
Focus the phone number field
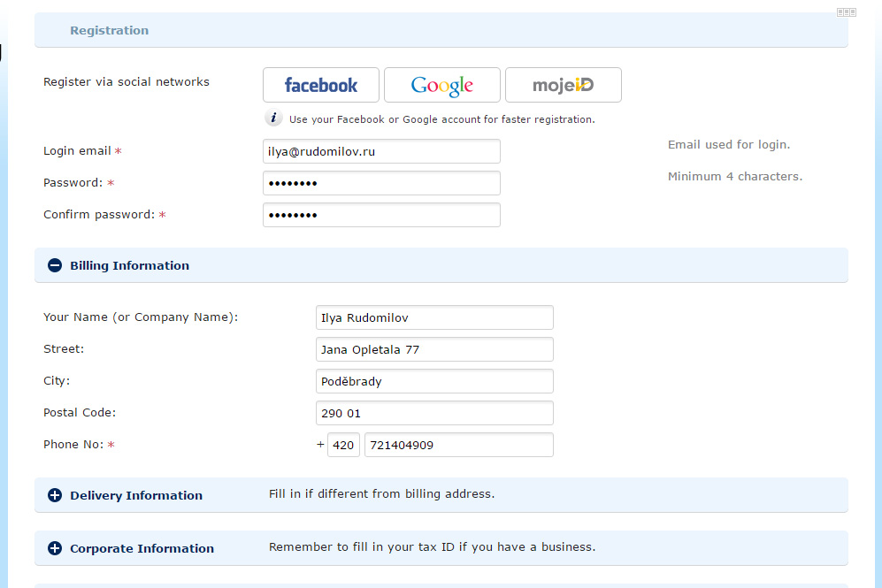tap(458, 445)
